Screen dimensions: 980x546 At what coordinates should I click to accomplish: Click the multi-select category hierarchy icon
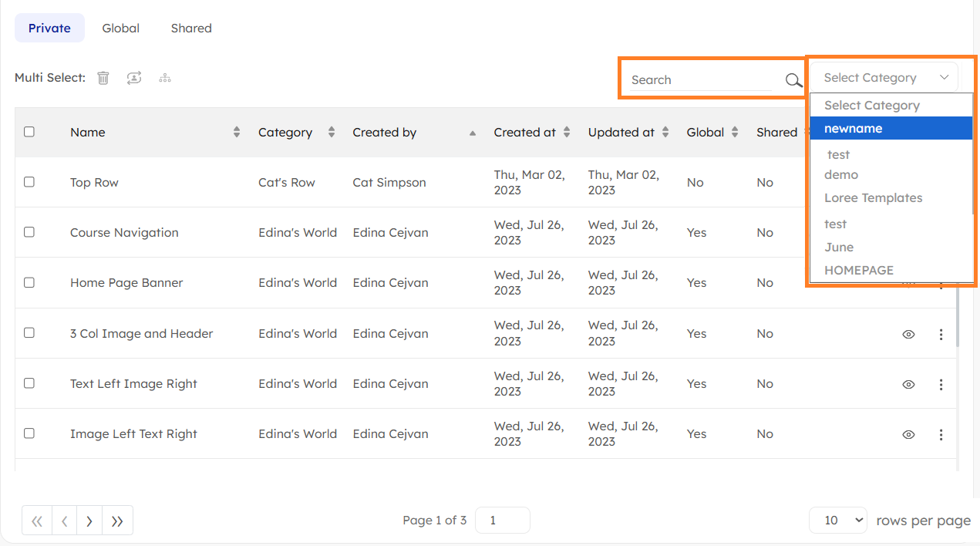[x=164, y=78]
